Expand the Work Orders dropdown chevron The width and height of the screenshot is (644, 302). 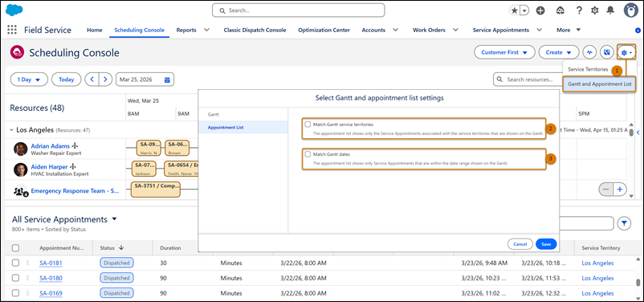455,30
